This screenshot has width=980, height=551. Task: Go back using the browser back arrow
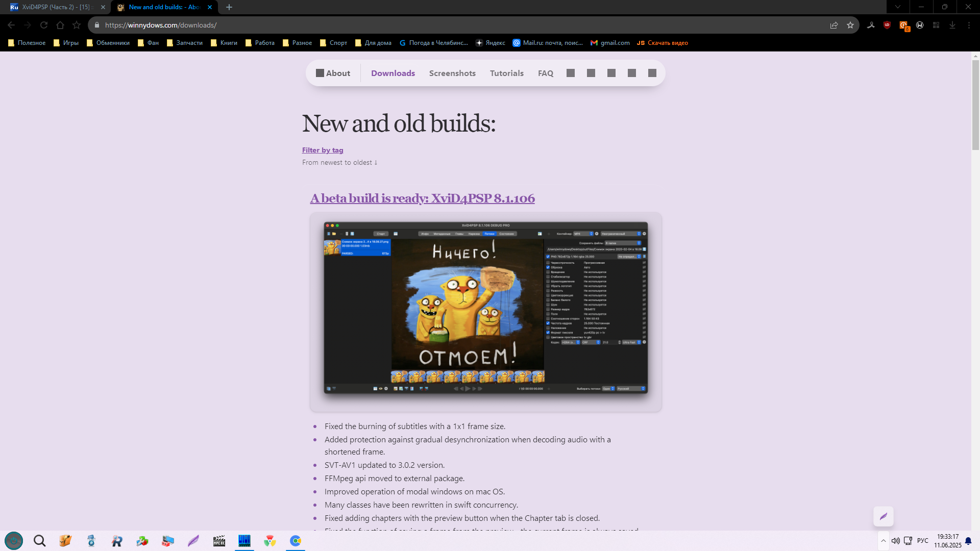click(x=11, y=25)
